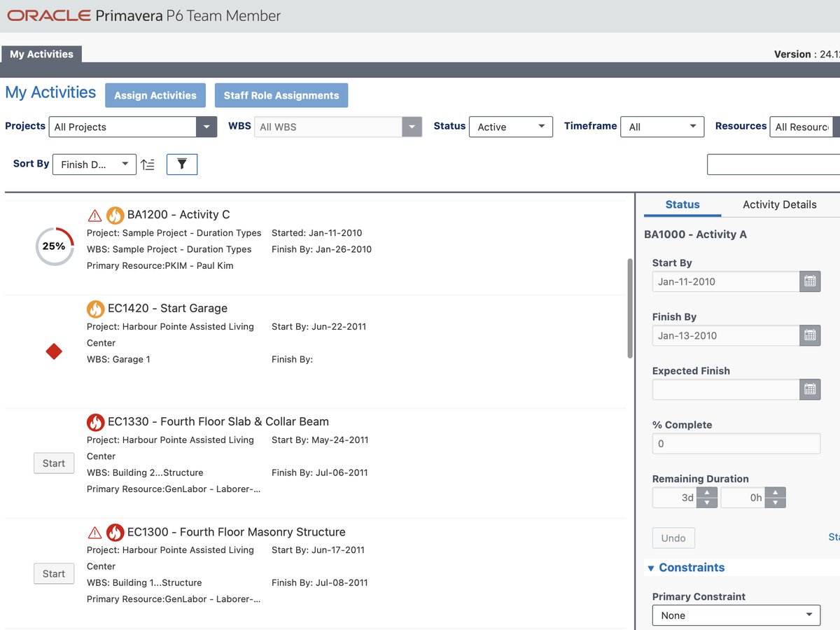This screenshot has width=840, height=630.
Task: Click the Assign Activities button
Action: coord(155,95)
